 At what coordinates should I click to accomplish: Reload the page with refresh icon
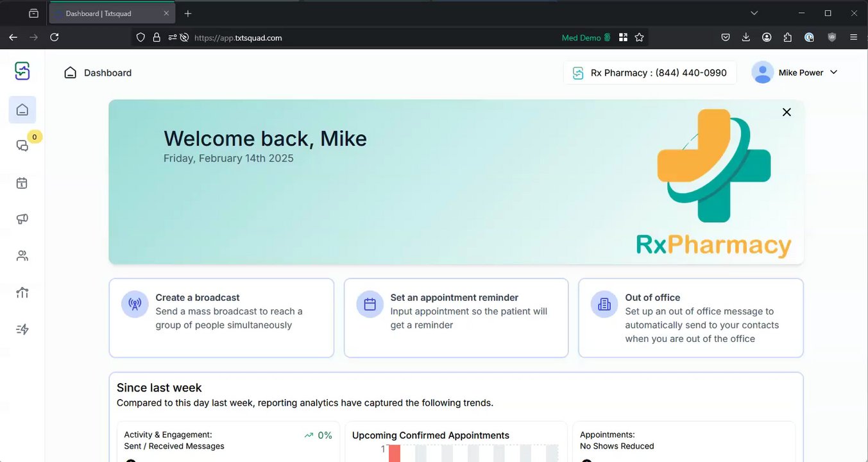tap(55, 37)
